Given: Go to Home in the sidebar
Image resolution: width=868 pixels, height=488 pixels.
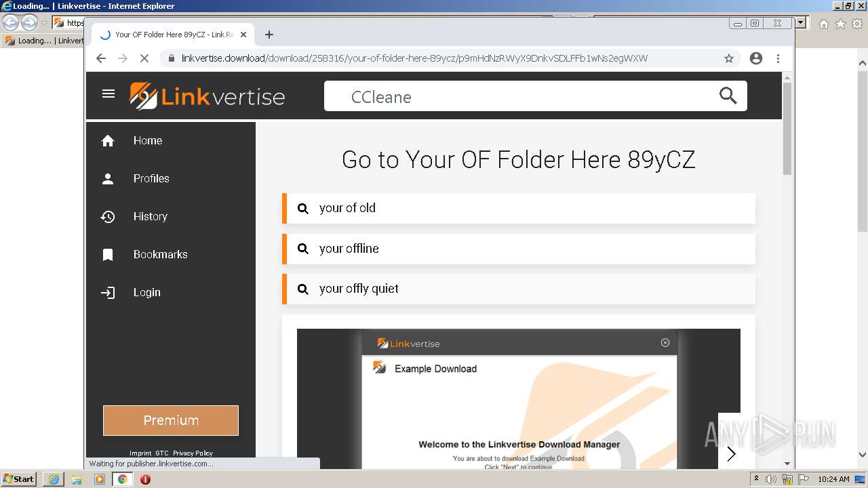Looking at the screenshot, I should coord(148,140).
